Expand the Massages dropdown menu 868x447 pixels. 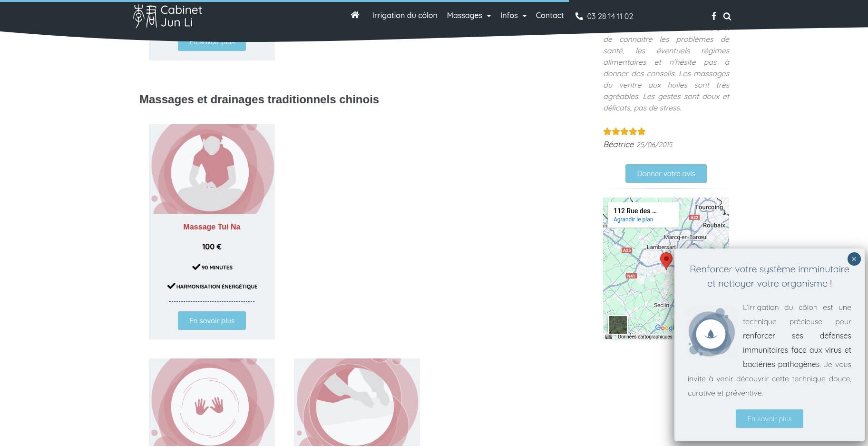tap(468, 16)
